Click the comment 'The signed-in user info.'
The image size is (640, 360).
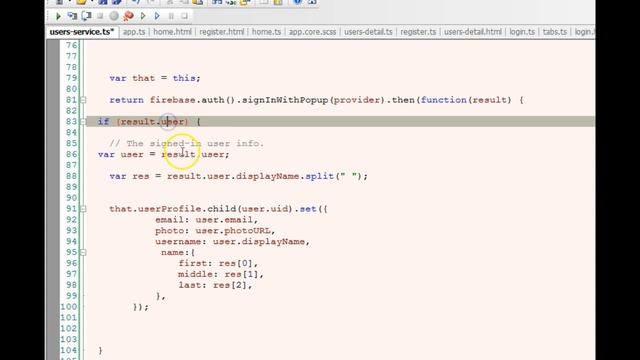click(x=195, y=144)
